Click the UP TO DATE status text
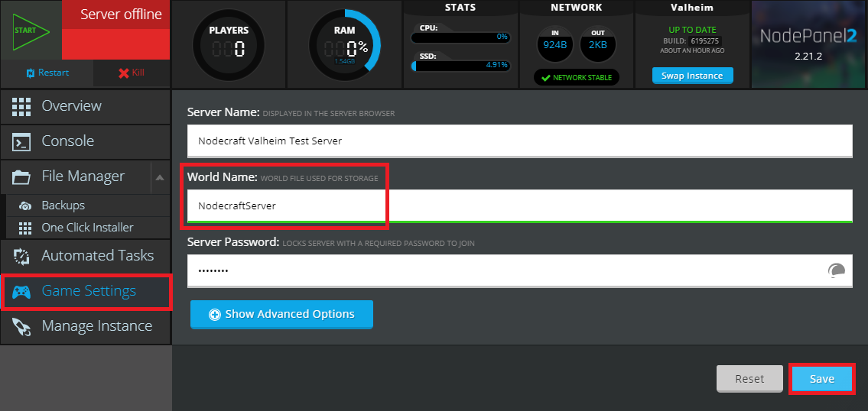 pos(692,30)
